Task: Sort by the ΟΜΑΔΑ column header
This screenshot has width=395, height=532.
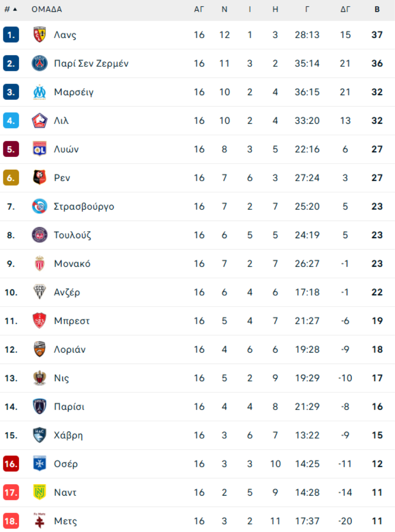Action: coord(47,9)
